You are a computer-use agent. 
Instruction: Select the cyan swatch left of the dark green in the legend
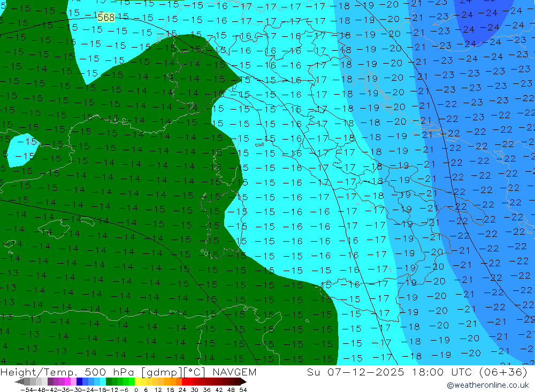click(x=103, y=381)
